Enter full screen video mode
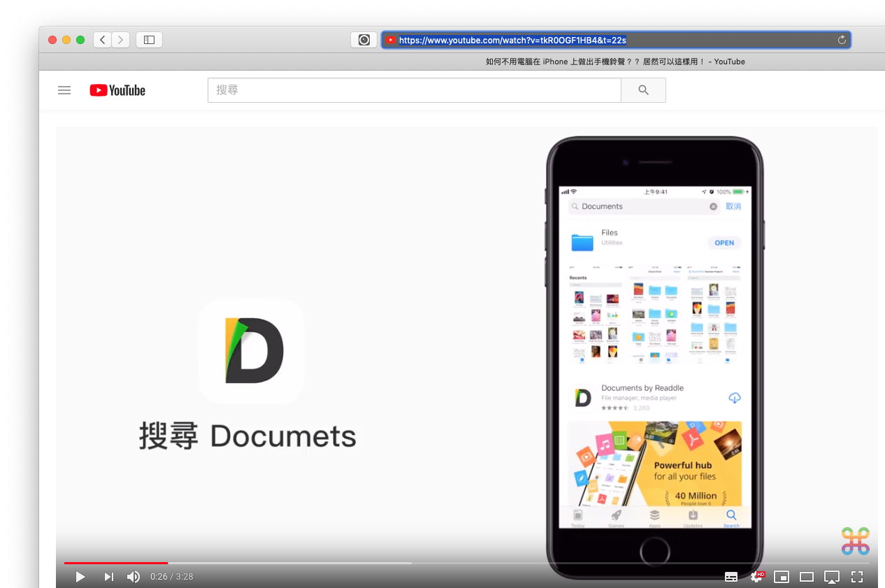 (x=857, y=577)
